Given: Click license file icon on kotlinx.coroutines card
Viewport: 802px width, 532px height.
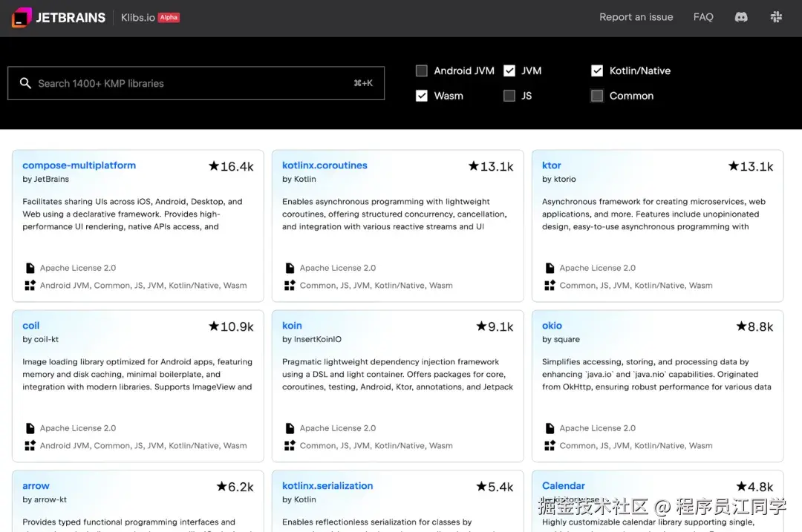Looking at the screenshot, I should pos(290,268).
